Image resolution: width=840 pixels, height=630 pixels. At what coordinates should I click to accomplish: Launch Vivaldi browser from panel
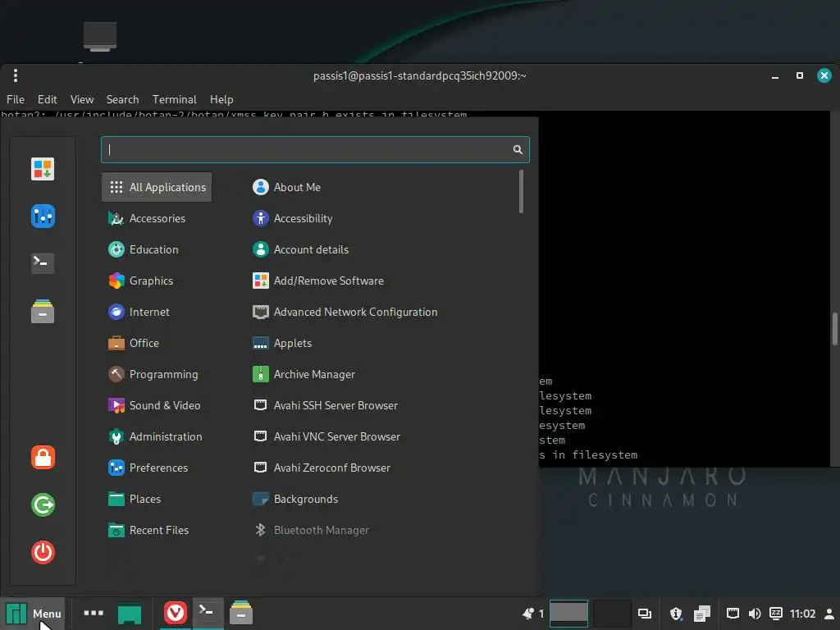click(176, 613)
